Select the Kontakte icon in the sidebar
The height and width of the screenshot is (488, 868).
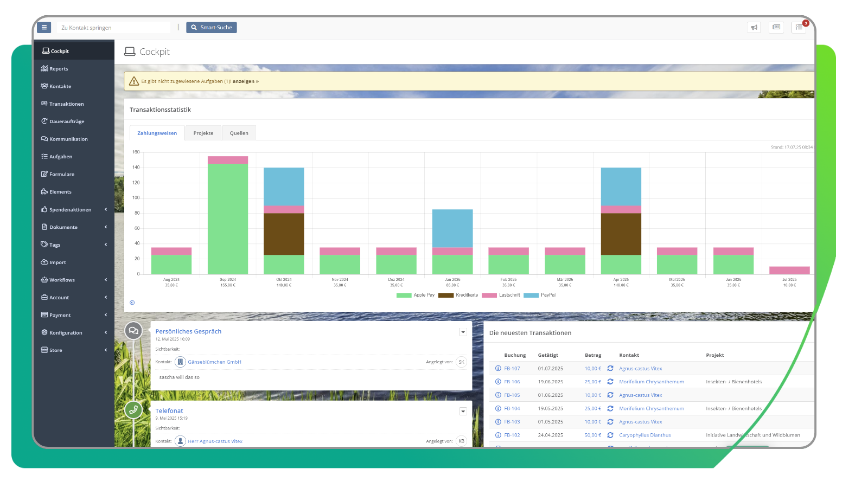44,86
